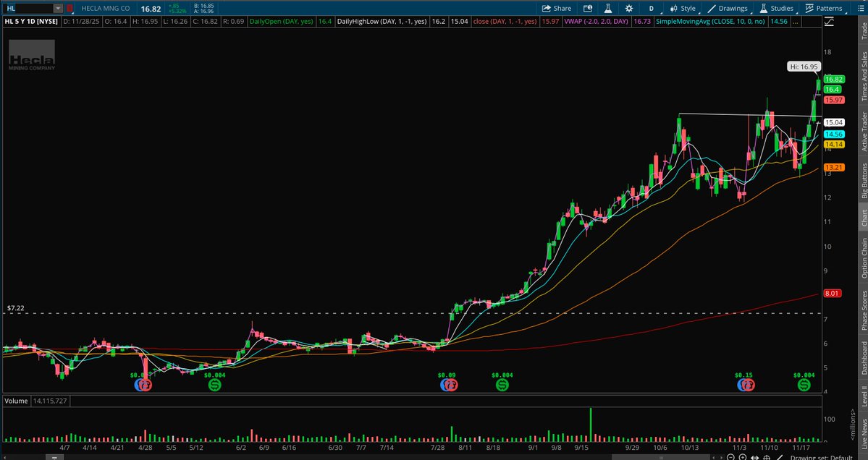
Task: Click the dividend icon near 5/12
Action: pyautogui.click(x=215, y=385)
